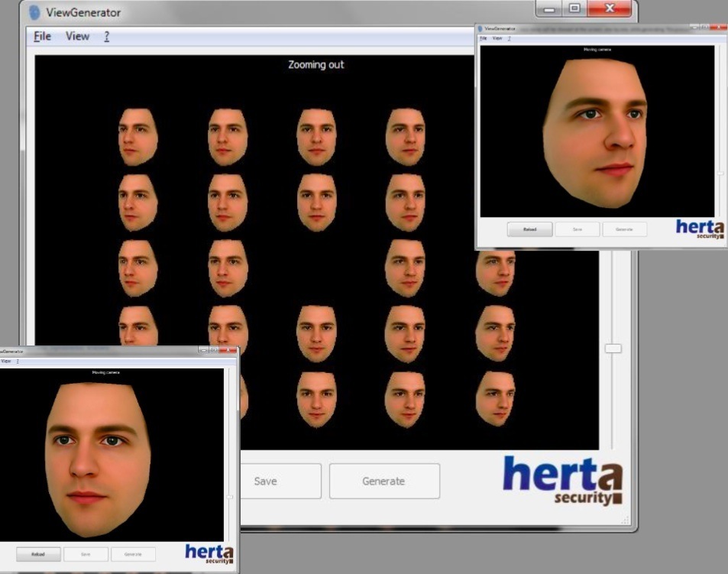Click the herta logo in bottom-left window
Image resolution: width=728 pixels, height=574 pixels.
point(209,553)
